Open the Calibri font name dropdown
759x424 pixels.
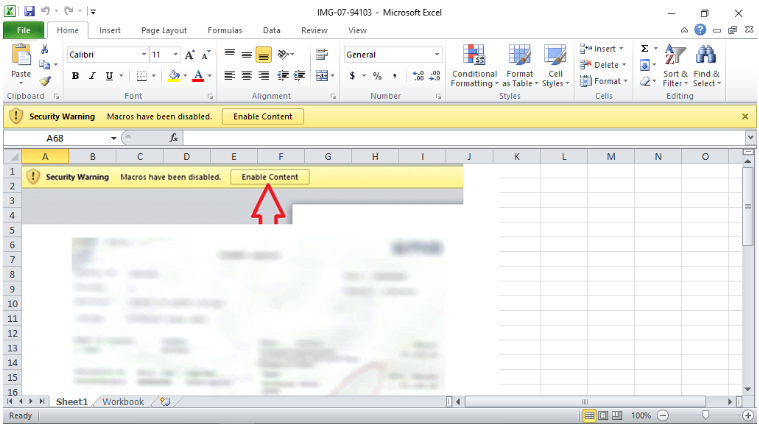pyautogui.click(x=144, y=55)
